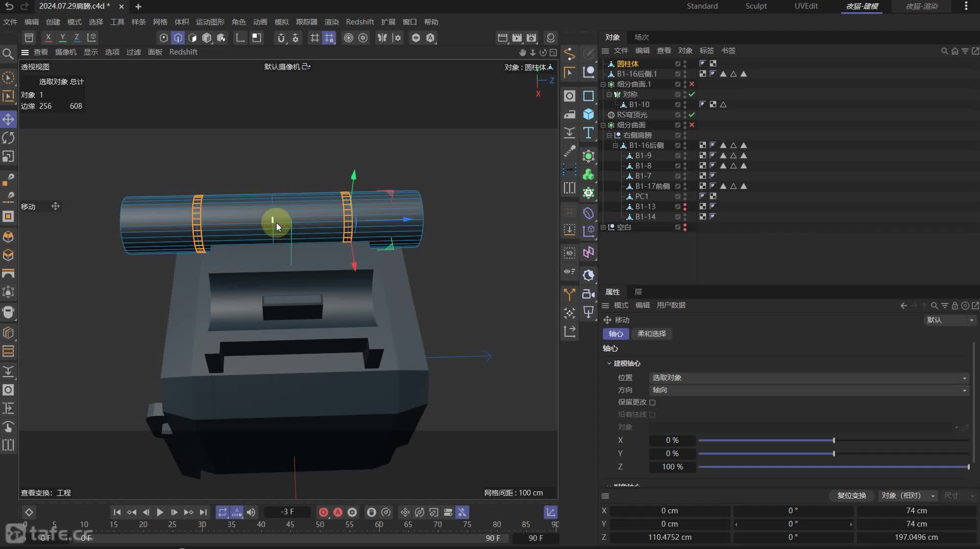Open the magnifier search in left toolbar
Image resolution: width=980 pixels, height=549 pixels.
(x=8, y=54)
